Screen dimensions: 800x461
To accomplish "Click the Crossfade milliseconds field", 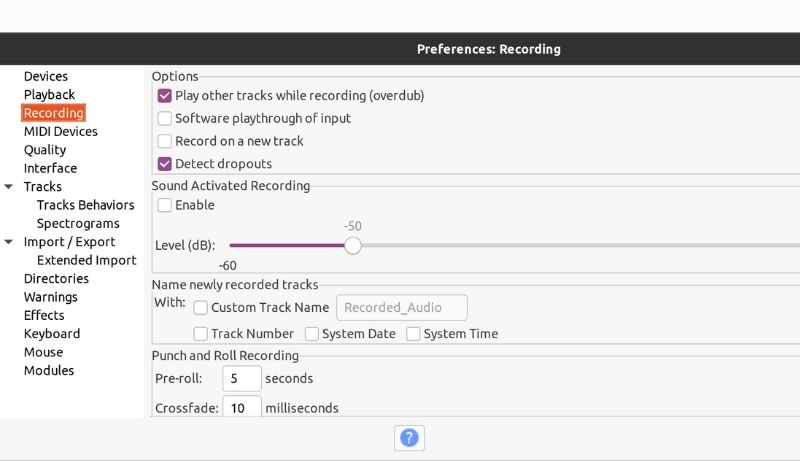I will pos(241,408).
